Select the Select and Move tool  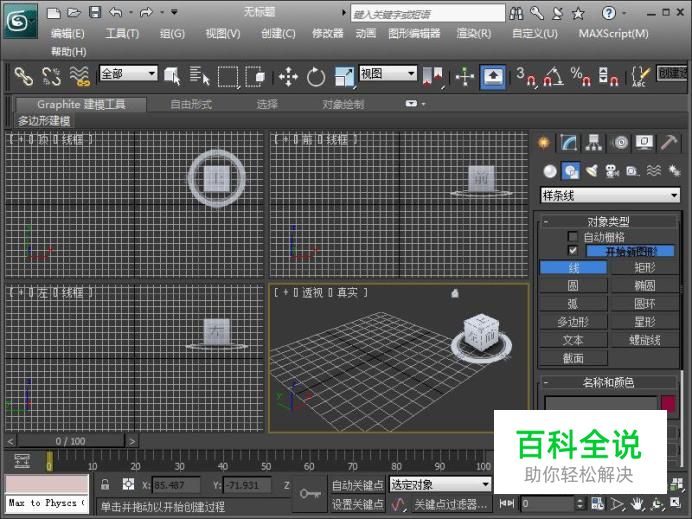(x=288, y=76)
